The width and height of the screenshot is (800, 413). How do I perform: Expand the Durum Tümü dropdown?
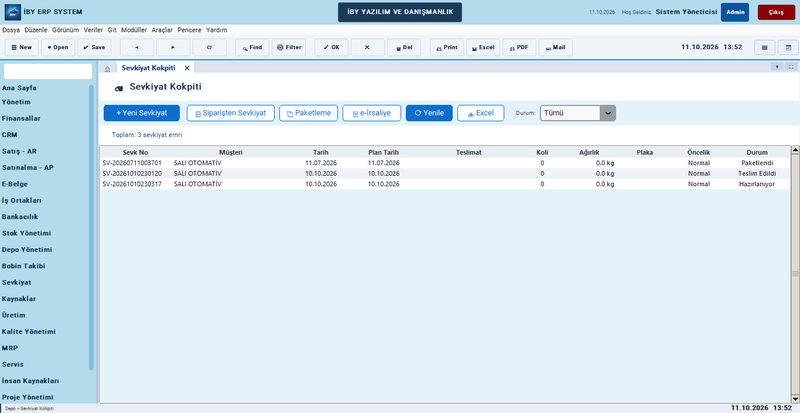[x=608, y=113]
